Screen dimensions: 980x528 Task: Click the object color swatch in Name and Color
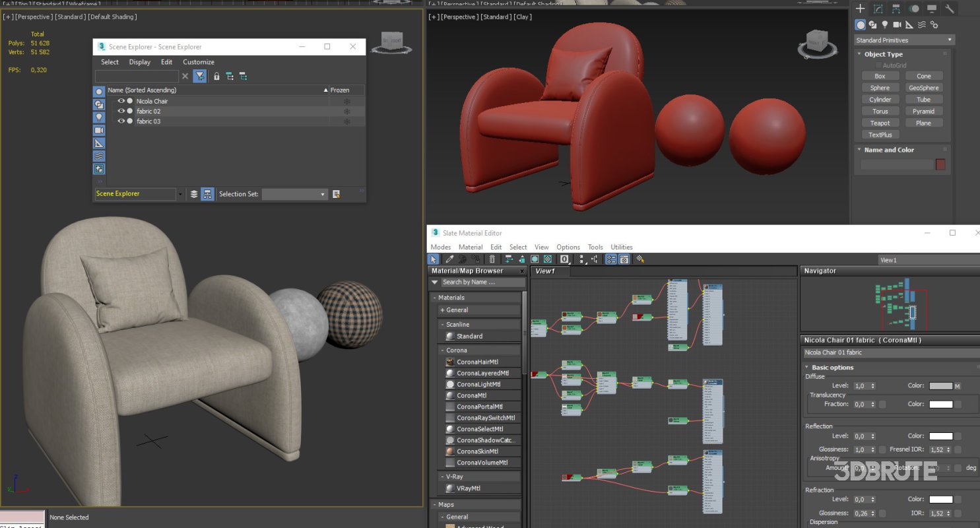(940, 164)
